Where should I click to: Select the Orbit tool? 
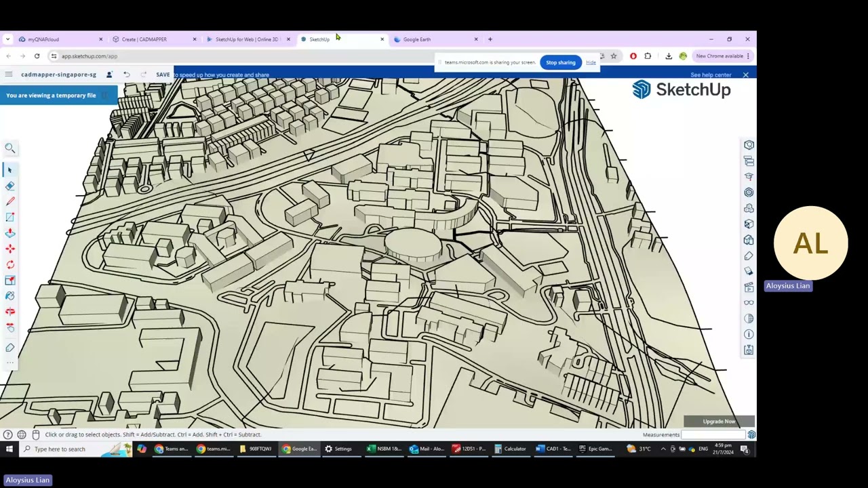(10, 312)
